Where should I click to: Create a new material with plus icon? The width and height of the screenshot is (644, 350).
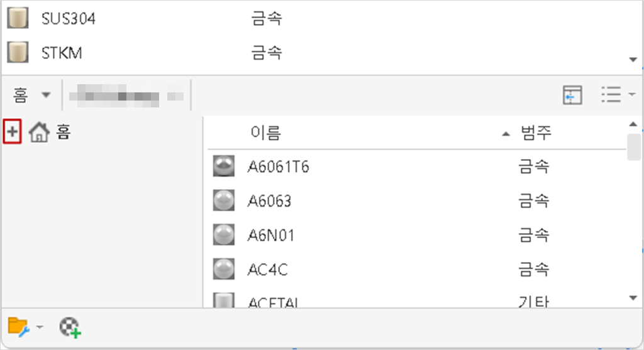point(70,327)
